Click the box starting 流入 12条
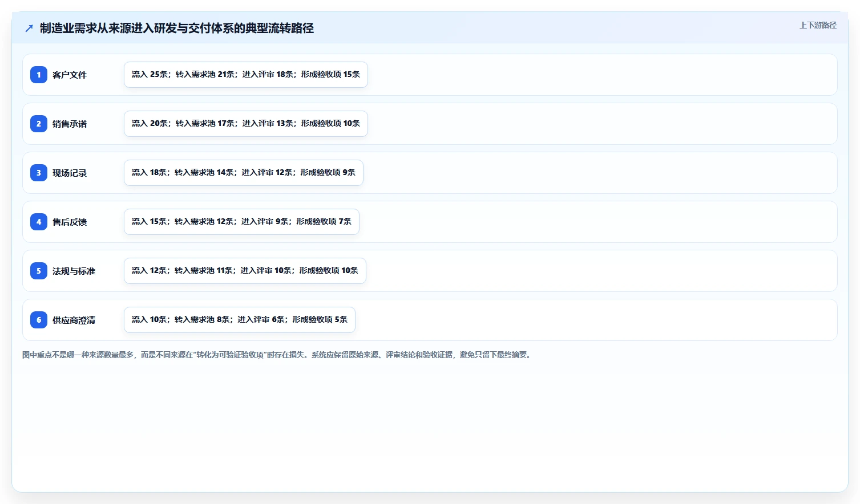 pyautogui.click(x=245, y=271)
